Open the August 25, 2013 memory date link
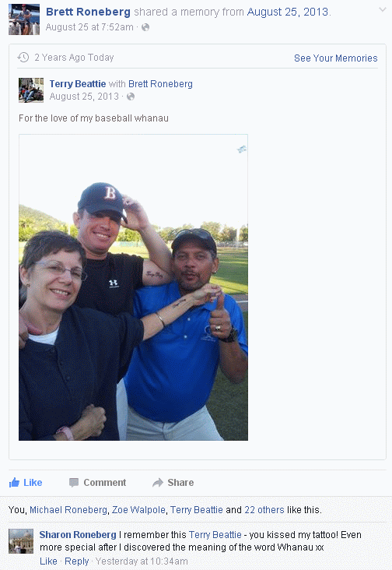This screenshot has height=570, width=392. coord(289,12)
